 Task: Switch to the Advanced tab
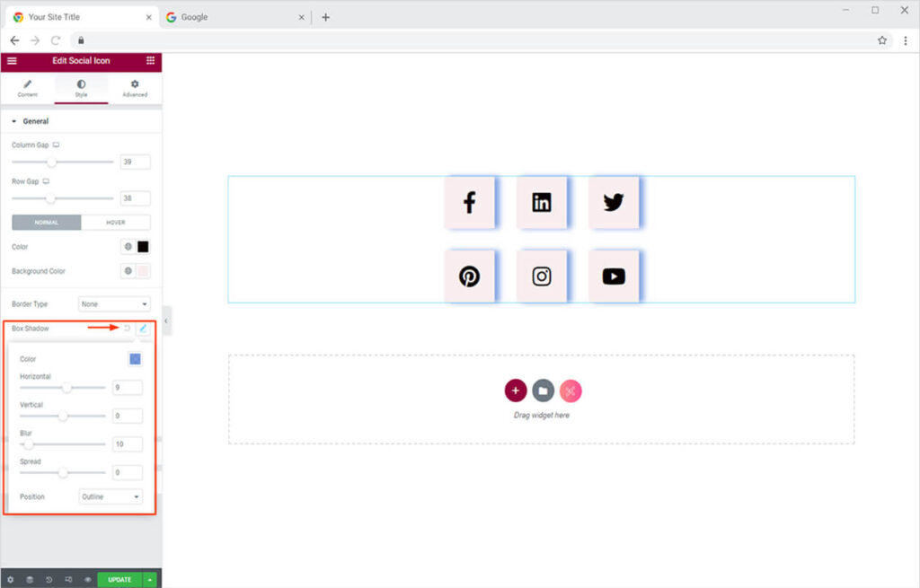135,88
